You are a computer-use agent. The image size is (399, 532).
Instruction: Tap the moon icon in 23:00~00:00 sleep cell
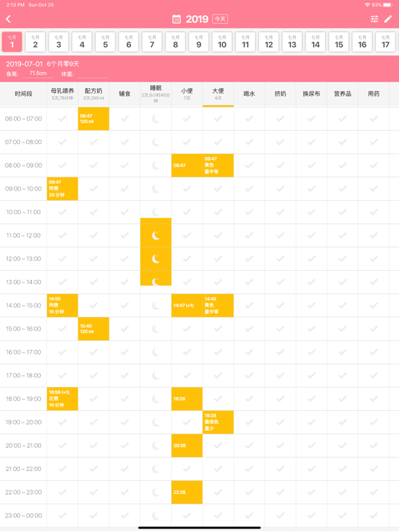(x=156, y=515)
